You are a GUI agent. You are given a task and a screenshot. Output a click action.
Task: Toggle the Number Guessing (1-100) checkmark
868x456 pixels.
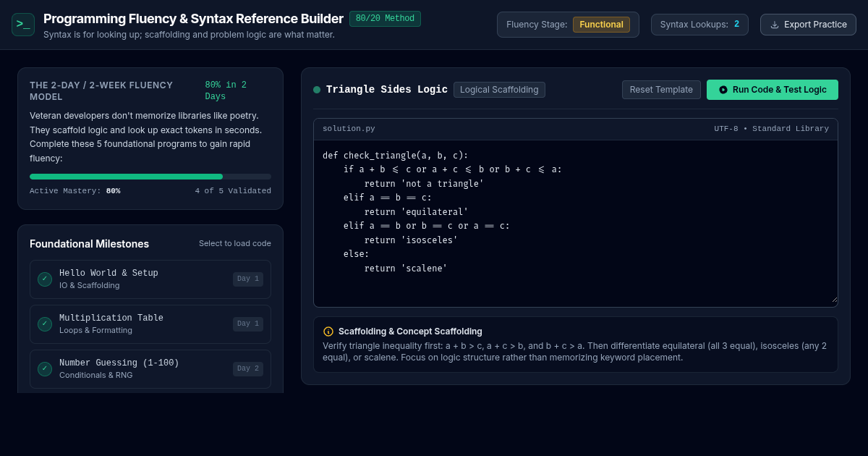pos(45,369)
